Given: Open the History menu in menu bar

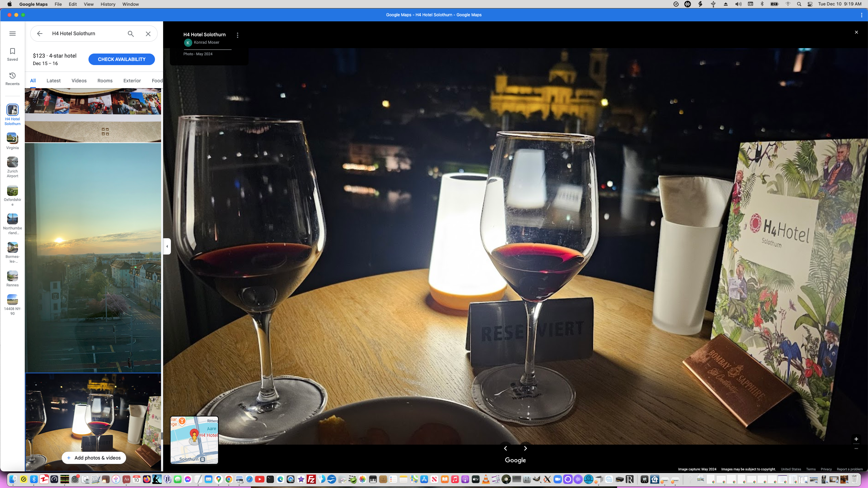Looking at the screenshot, I should click(108, 4).
